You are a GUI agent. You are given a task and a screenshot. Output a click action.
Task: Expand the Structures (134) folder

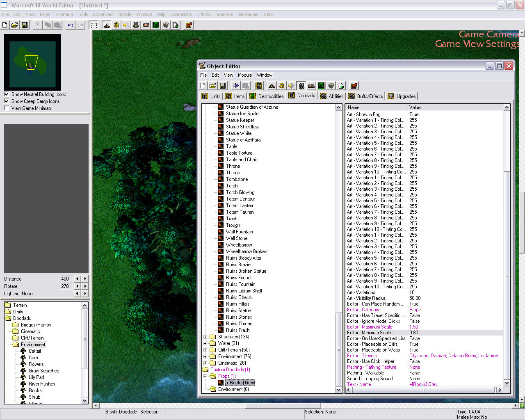[205, 337]
